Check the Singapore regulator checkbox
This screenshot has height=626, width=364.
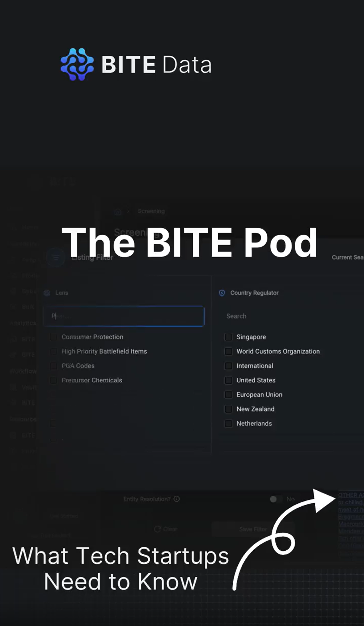(228, 337)
